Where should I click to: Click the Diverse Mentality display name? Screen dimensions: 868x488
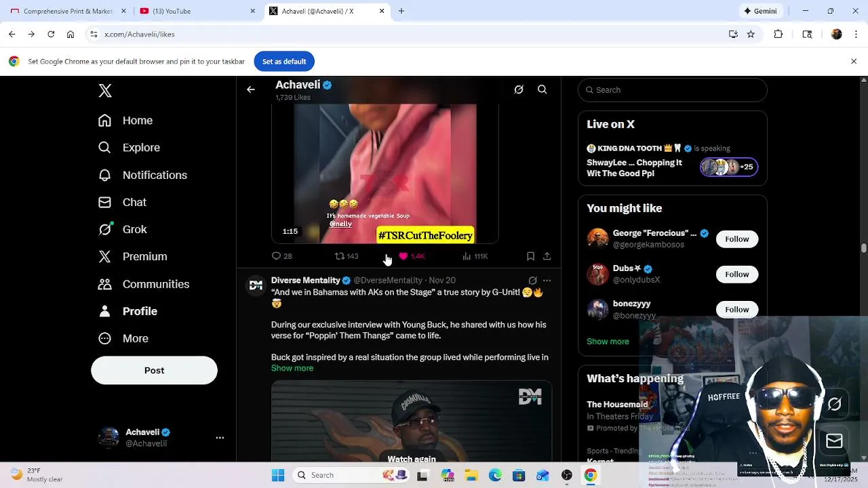point(305,280)
